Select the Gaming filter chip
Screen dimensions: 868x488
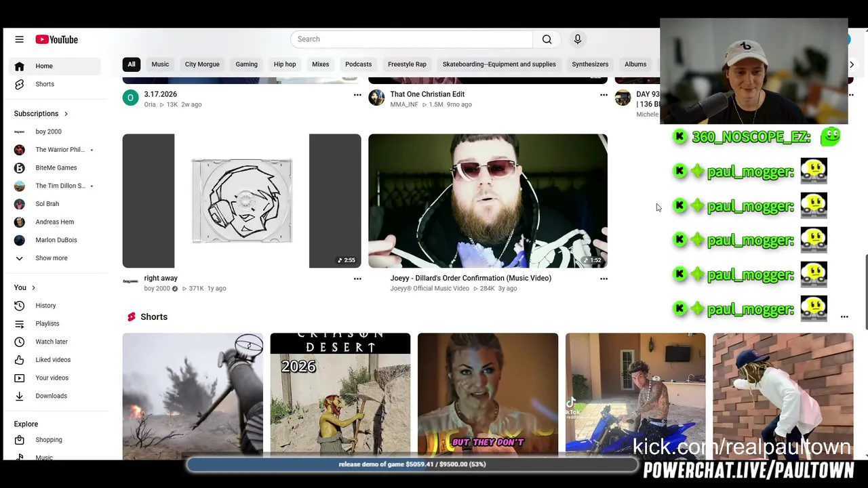click(246, 64)
